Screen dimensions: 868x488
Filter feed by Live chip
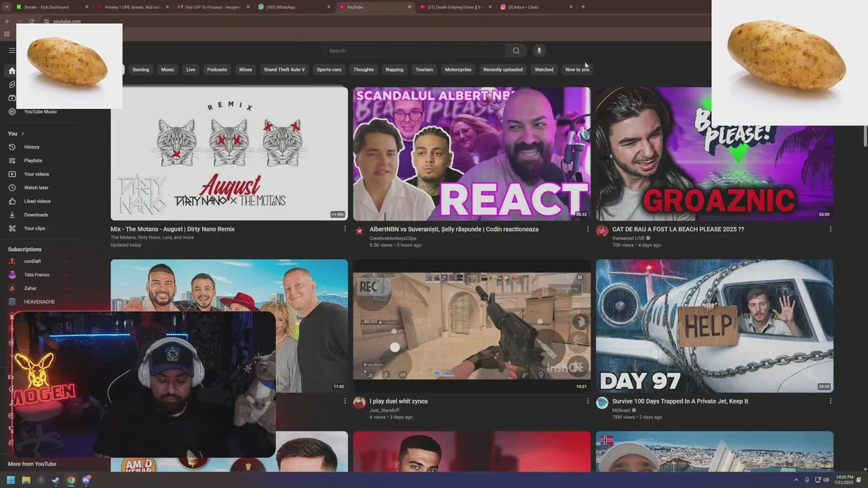click(x=191, y=70)
